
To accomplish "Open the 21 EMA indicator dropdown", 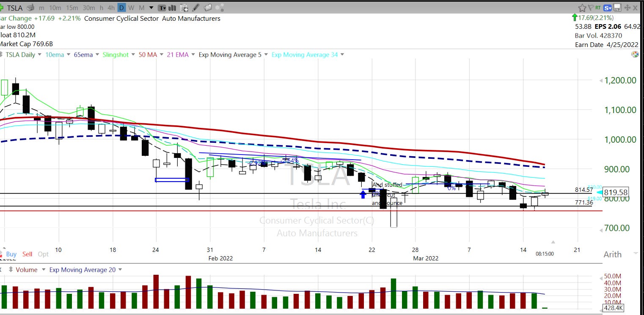I will [193, 55].
